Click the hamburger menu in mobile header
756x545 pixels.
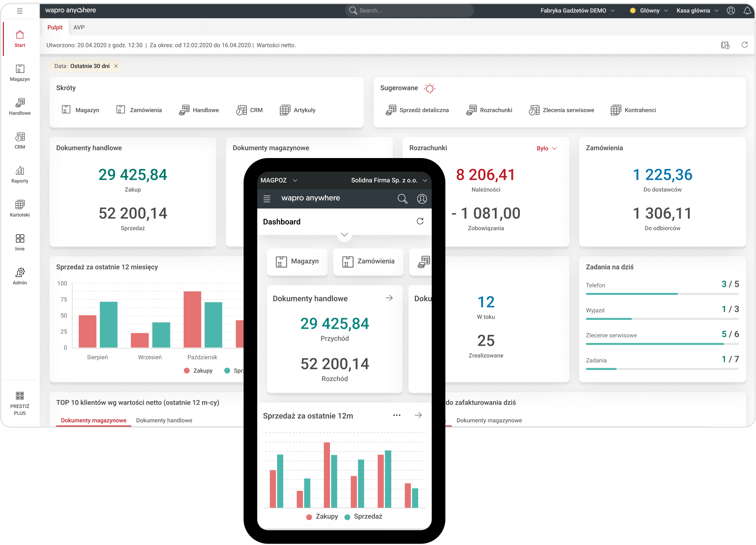click(267, 199)
